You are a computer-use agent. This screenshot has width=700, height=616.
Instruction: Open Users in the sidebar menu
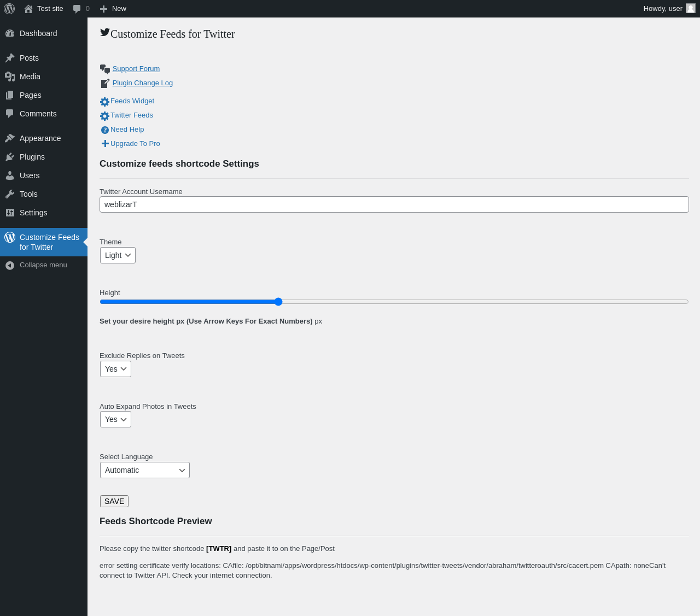pos(44,175)
